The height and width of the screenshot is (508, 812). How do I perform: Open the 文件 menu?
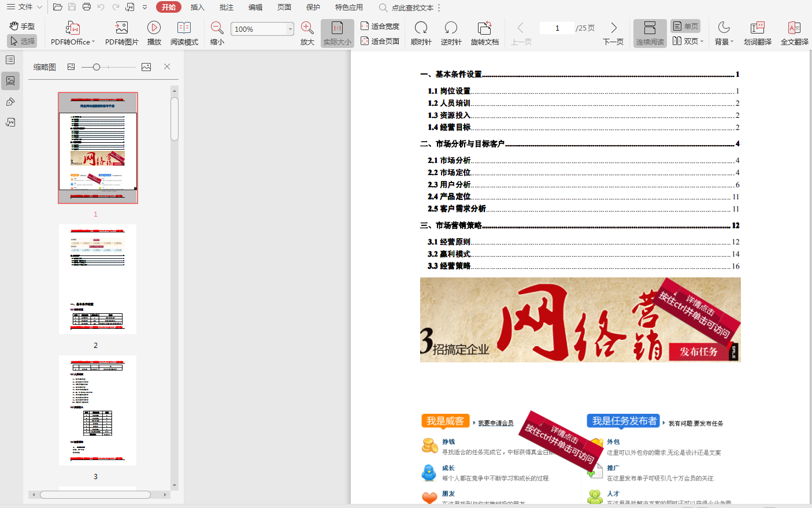pos(24,7)
